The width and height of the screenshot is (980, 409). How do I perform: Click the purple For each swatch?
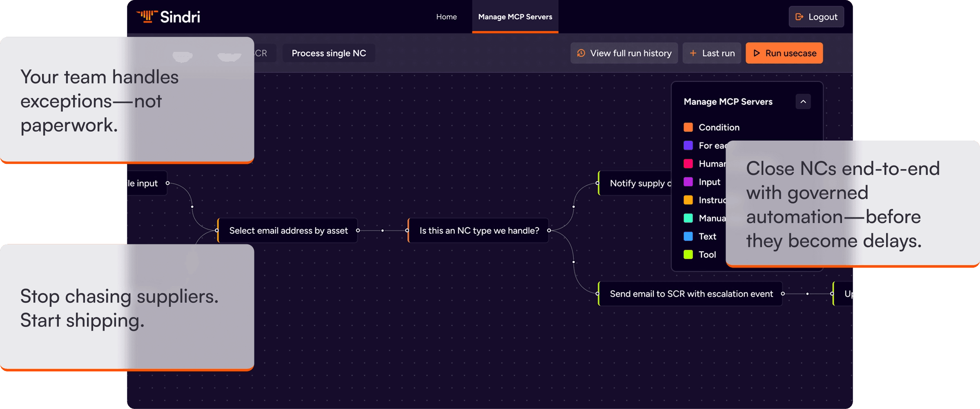click(688, 145)
